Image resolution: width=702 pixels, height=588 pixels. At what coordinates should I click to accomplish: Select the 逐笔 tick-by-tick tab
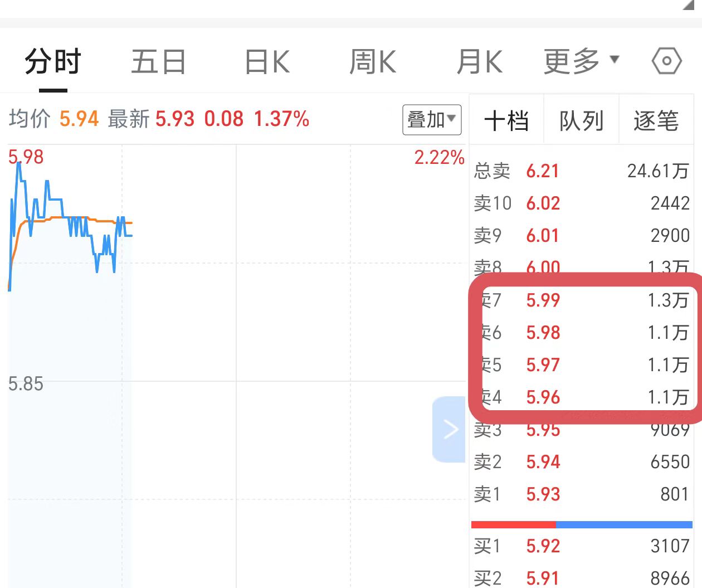click(x=656, y=120)
